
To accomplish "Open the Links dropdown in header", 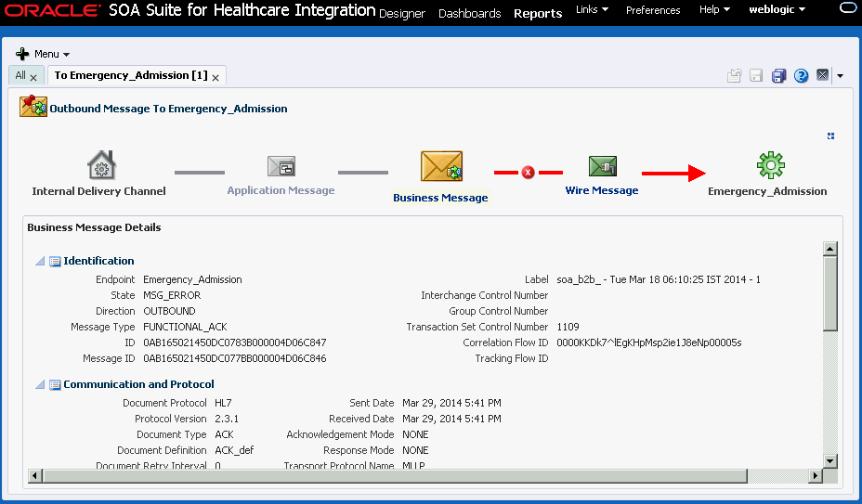I will (x=592, y=9).
